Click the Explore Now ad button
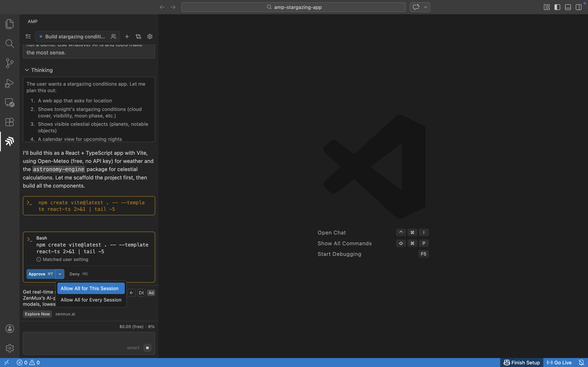The width and height of the screenshot is (588, 367). pos(37,314)
